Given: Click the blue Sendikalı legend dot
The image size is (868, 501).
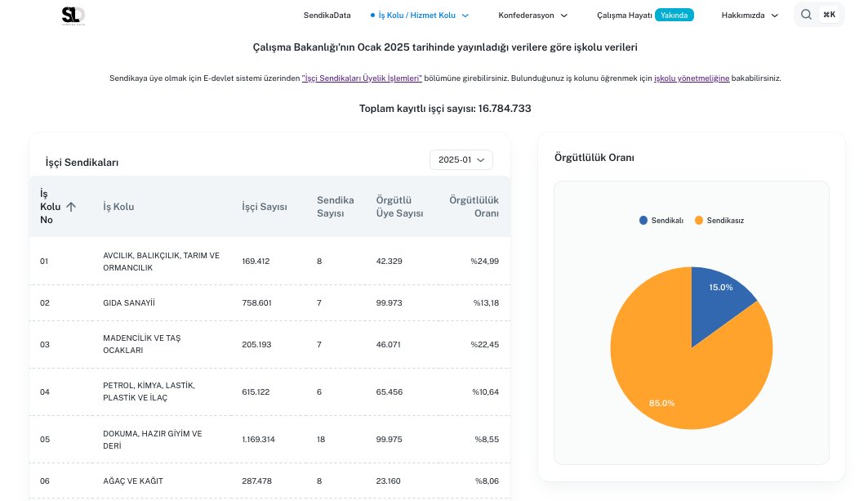Looking at the screenshot, I should click(642, 220).
